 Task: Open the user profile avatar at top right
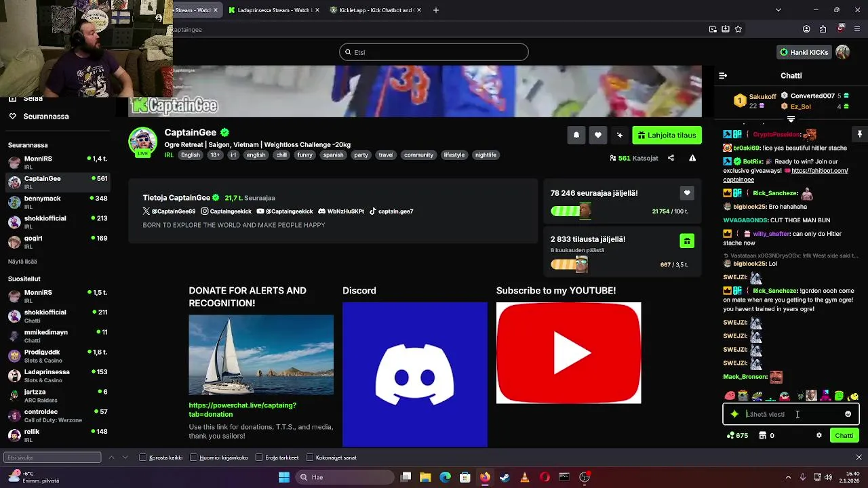[843, 52]
